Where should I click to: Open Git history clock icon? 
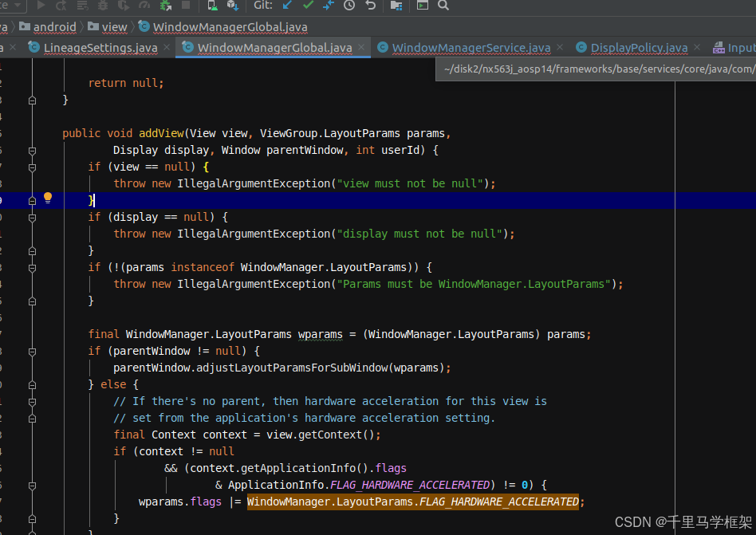[349, 6]
